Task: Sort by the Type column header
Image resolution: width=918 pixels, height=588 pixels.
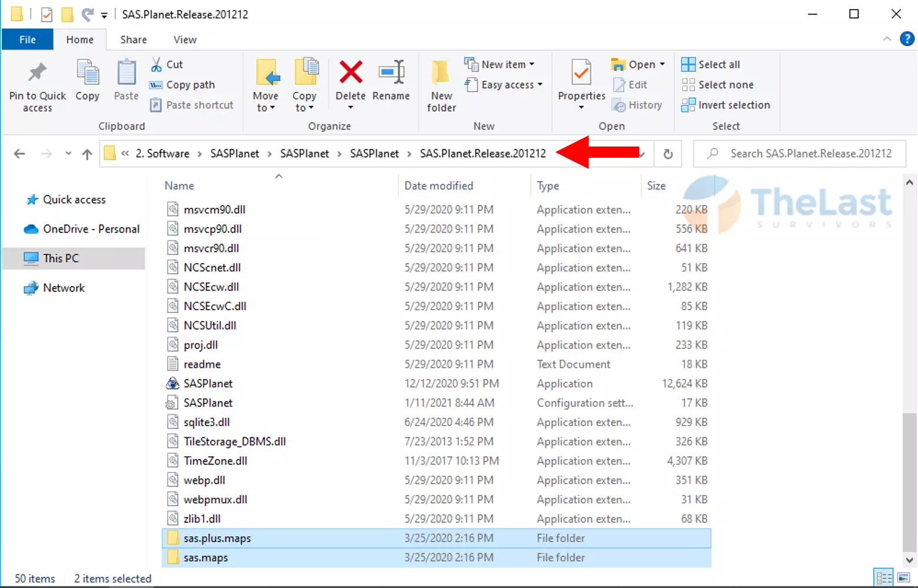Action: 548,186
